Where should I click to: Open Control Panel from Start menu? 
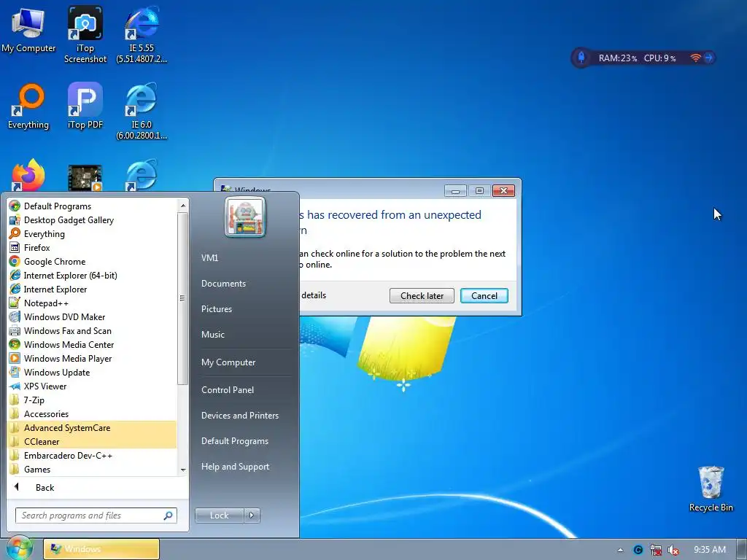click(228, 389)
